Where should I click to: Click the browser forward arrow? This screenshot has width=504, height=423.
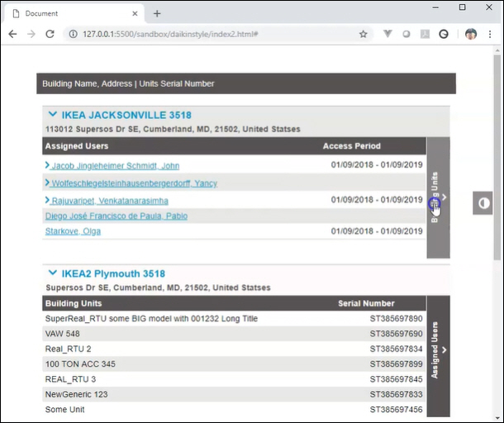[31, 34]
